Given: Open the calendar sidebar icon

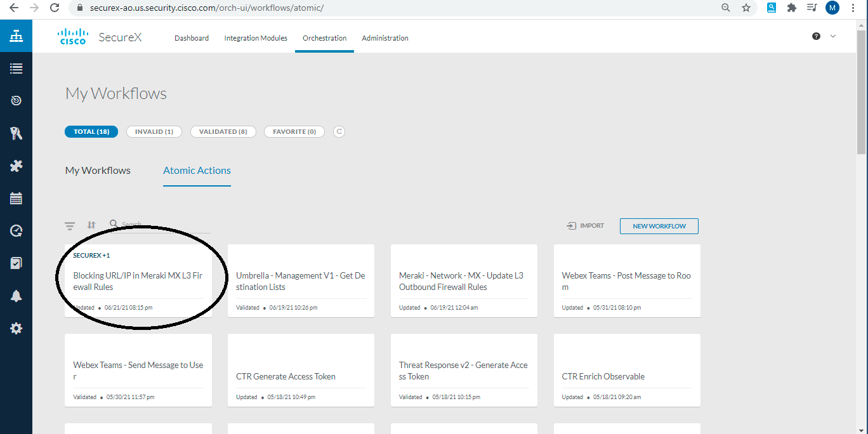Looking at the screenshot, I should tap(16, 199).
